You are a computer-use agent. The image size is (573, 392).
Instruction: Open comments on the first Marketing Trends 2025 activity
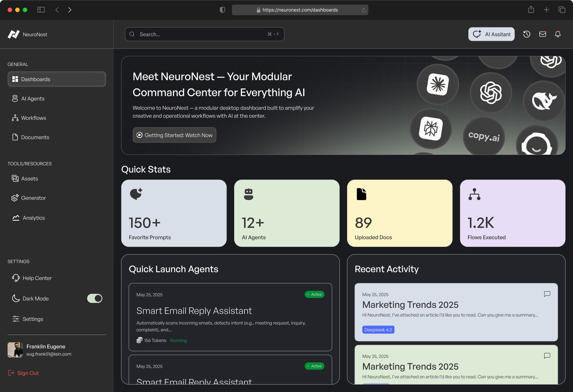point(547,294)
